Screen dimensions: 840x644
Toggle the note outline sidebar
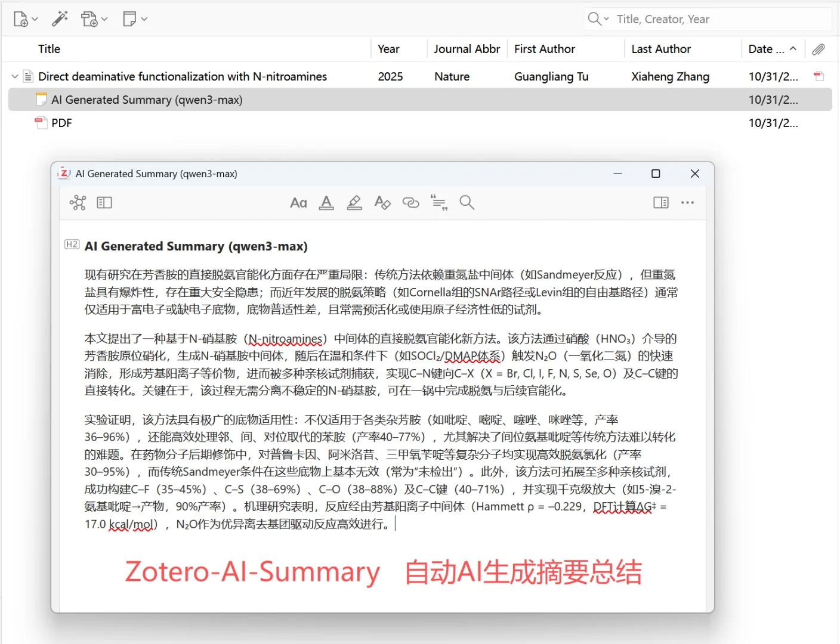104,203
